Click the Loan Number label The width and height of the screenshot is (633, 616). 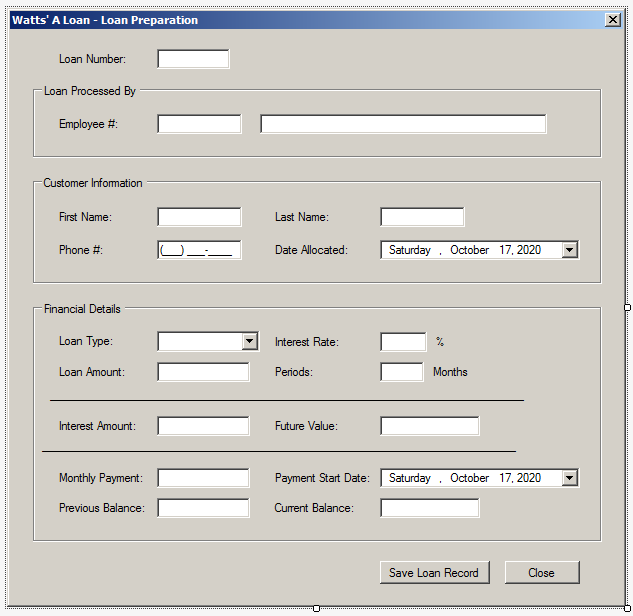(92, 59)
